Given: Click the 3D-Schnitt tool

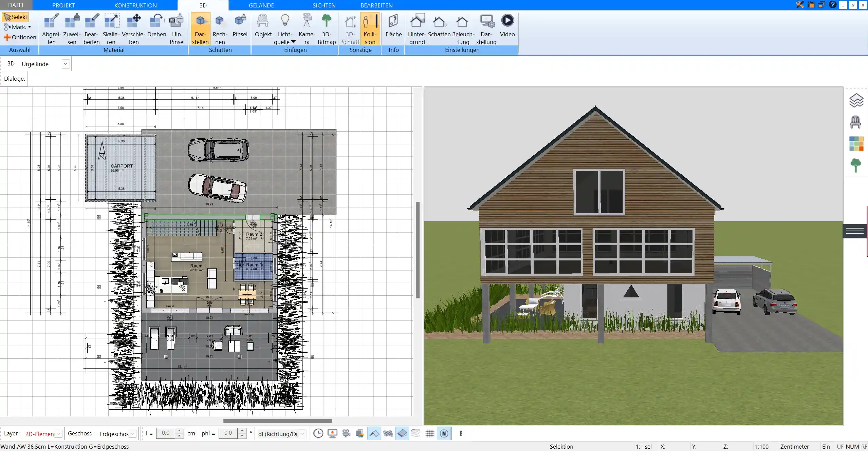Looking at the screenshot, I should (x=350, y=29).
